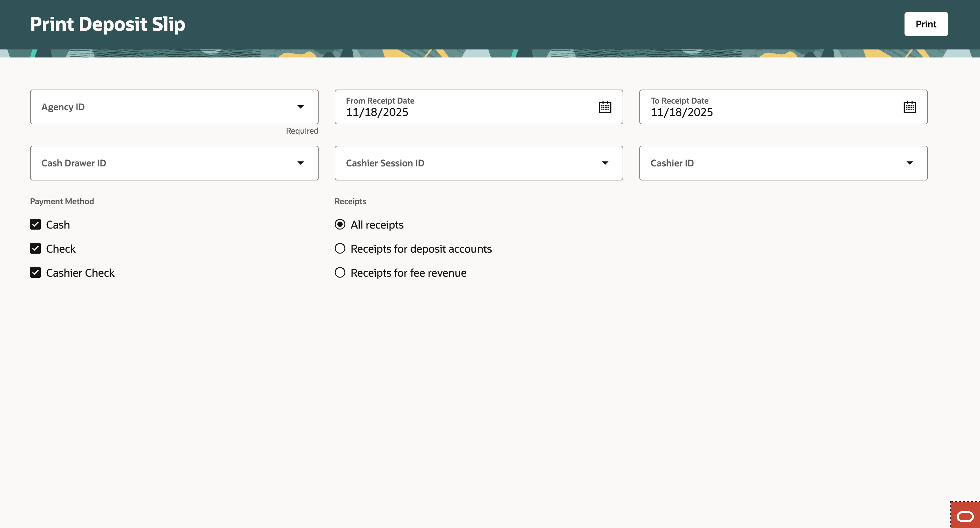Click the Cashier Session ID dropdown arrow
Screen dimensions: 980x528
point(605,163)
